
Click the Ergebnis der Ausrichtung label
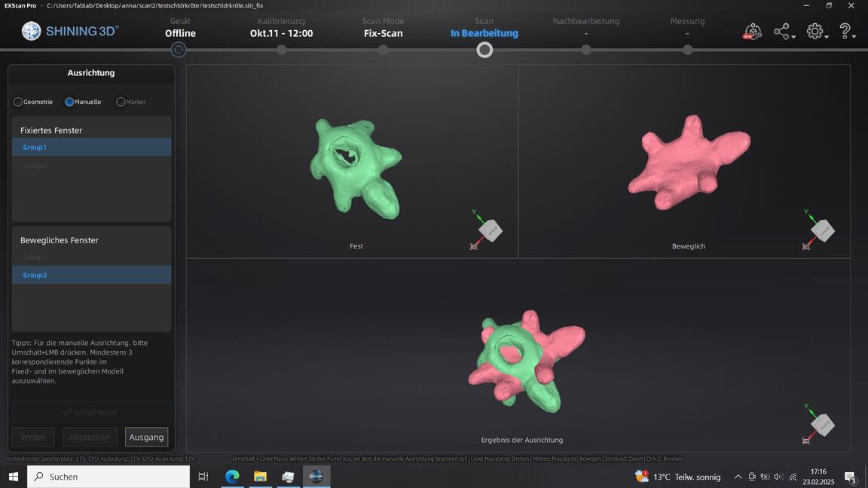click(x=522, y=440)
